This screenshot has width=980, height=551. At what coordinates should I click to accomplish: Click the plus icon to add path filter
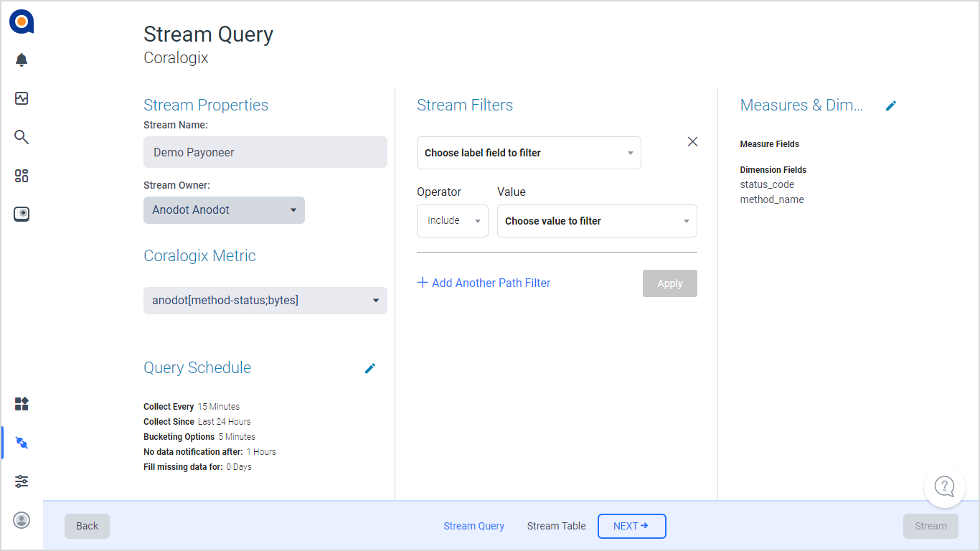(423, 283)
